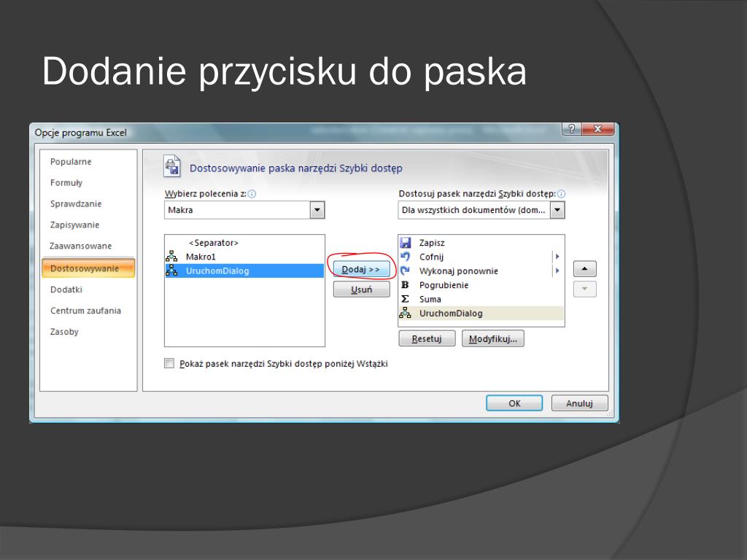Click the Modyfikuj... button
Image resolution: width=747 pixels, height=560 pixels.
492,338
